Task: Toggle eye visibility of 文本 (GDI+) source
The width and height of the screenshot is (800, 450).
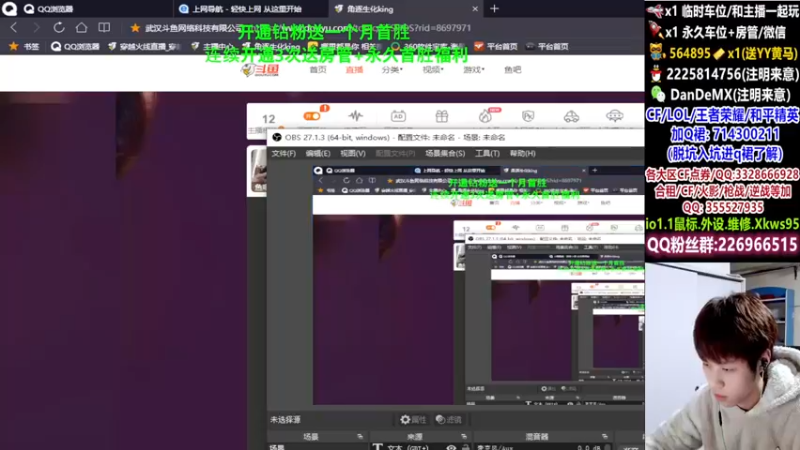Action: pos(451,447)
